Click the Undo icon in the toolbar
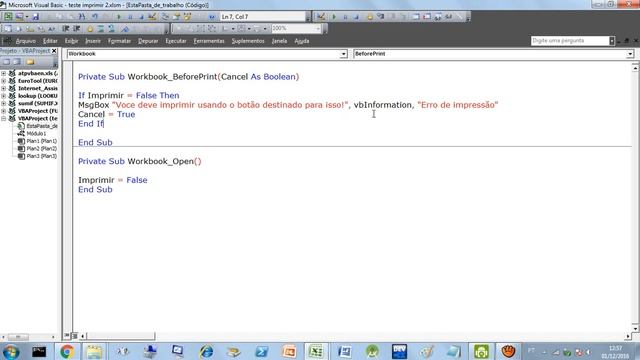The image size is (640, 360). 94,17
